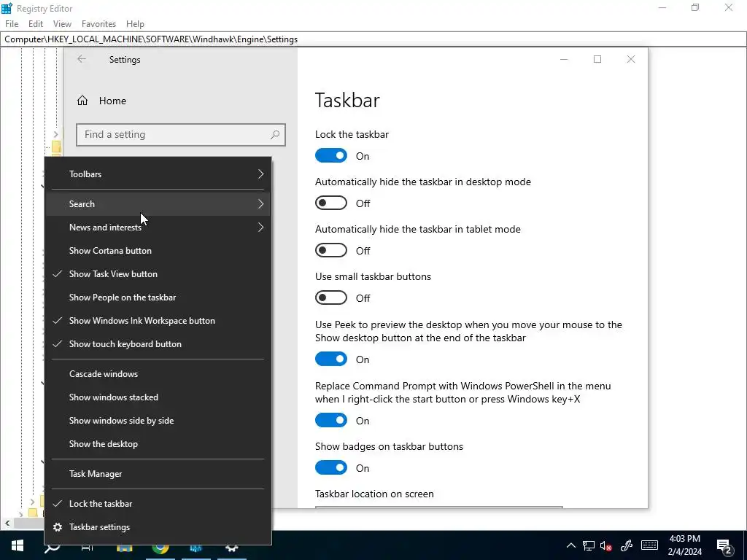This screenshot has width=747, height=560.
Task: Open the touch keyboard tray icon
Action: (x=649, y=545)
